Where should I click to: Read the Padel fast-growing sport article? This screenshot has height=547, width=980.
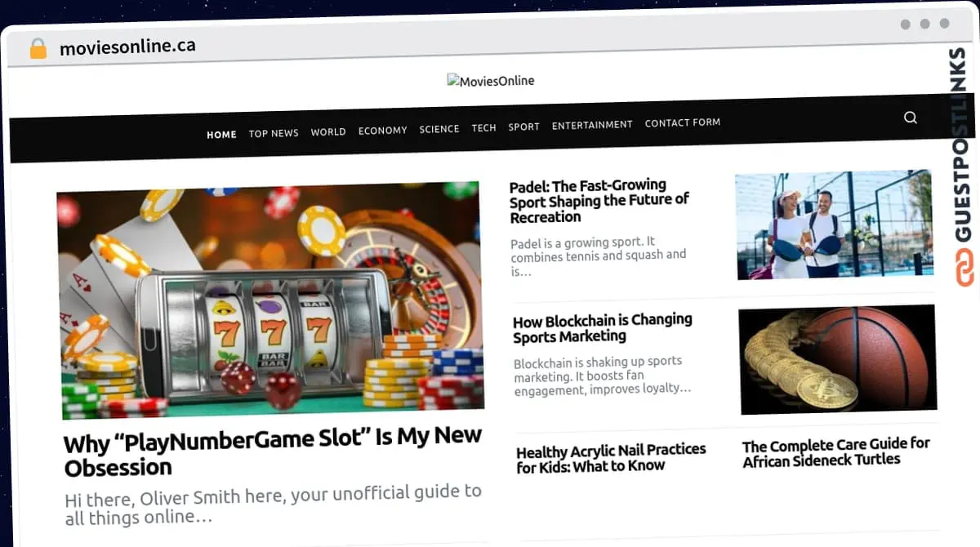(x=600, y=201)
